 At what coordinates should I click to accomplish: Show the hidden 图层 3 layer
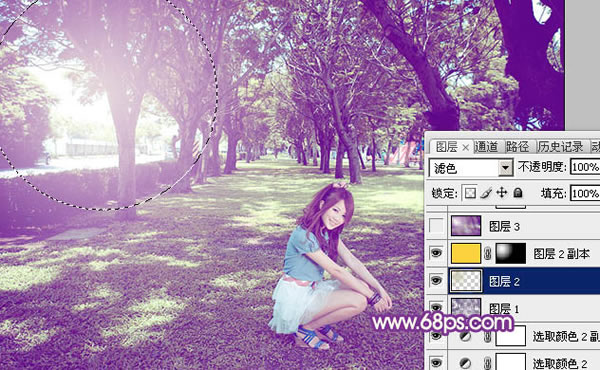[436, 226]
